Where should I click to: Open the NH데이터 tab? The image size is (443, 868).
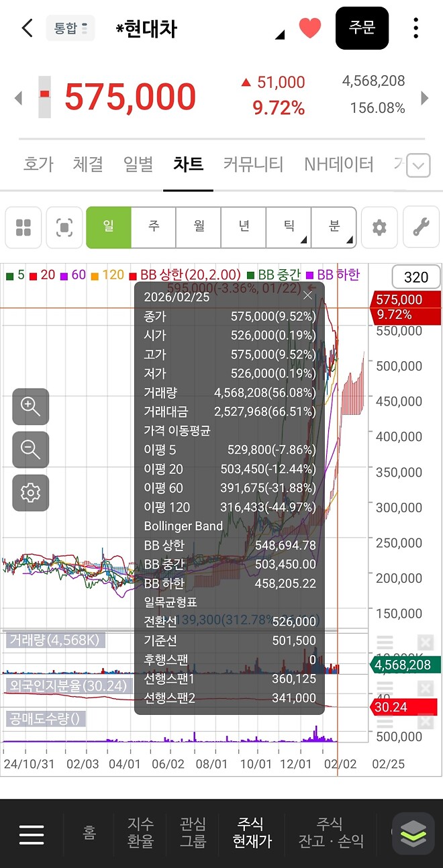click(x=338, y=164)
